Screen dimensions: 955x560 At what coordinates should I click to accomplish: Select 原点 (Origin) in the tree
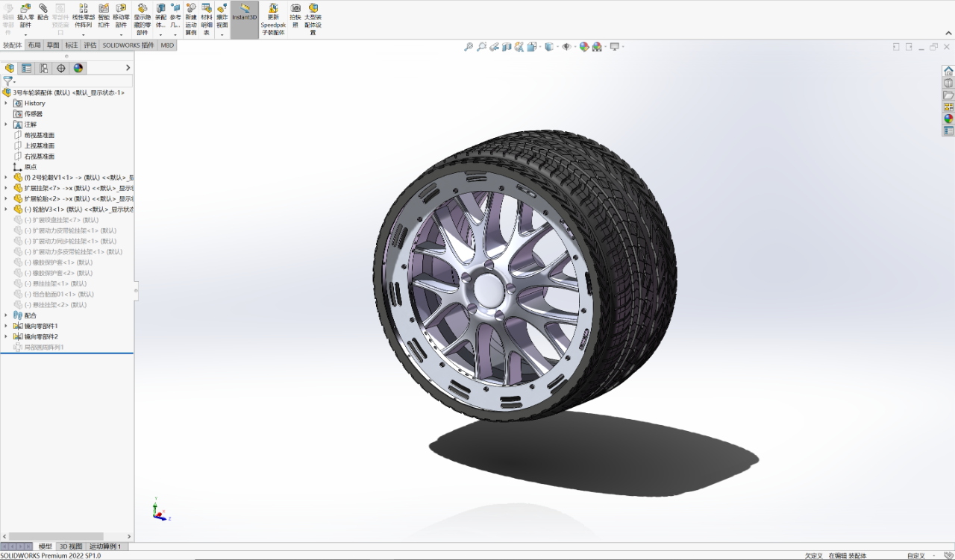(31, 167)
